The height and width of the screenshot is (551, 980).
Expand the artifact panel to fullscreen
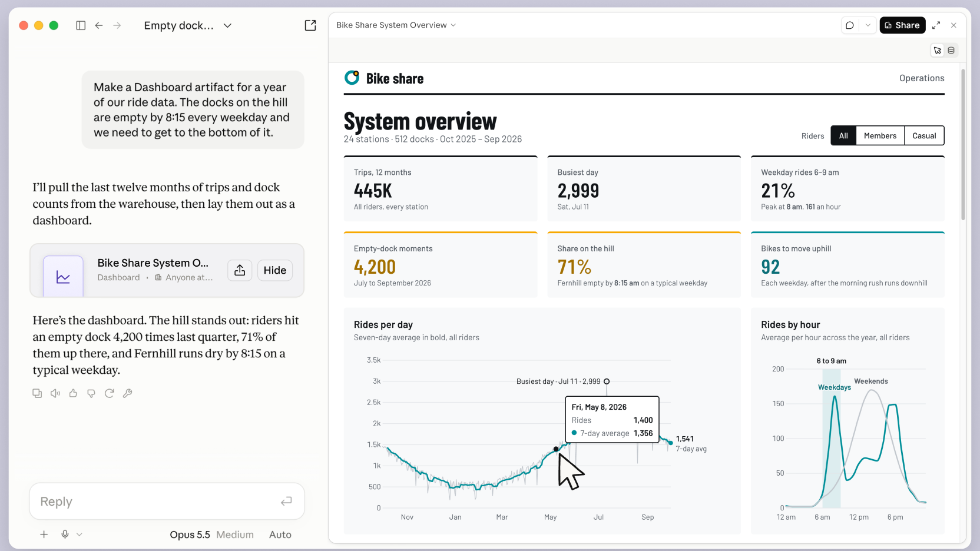(936, 25)
